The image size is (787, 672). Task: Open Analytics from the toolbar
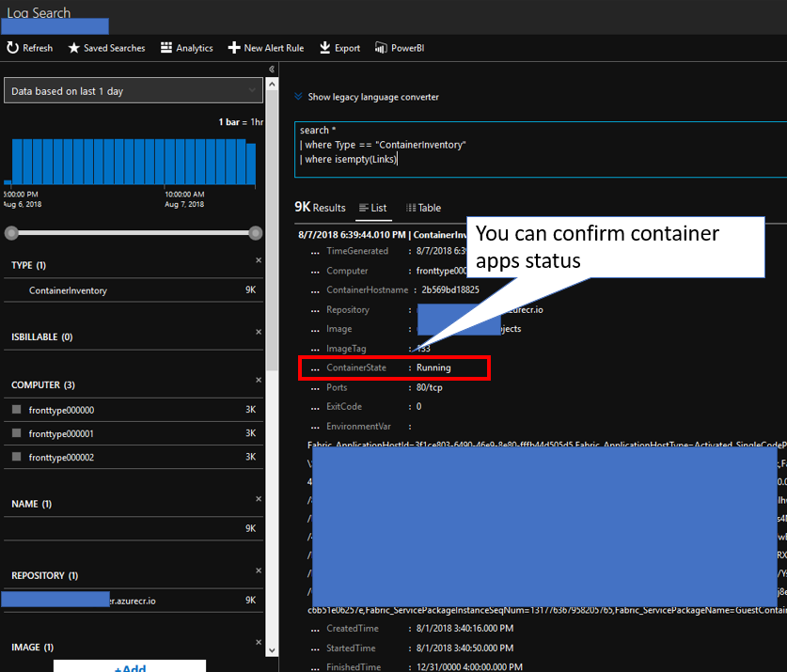point(187,48)
